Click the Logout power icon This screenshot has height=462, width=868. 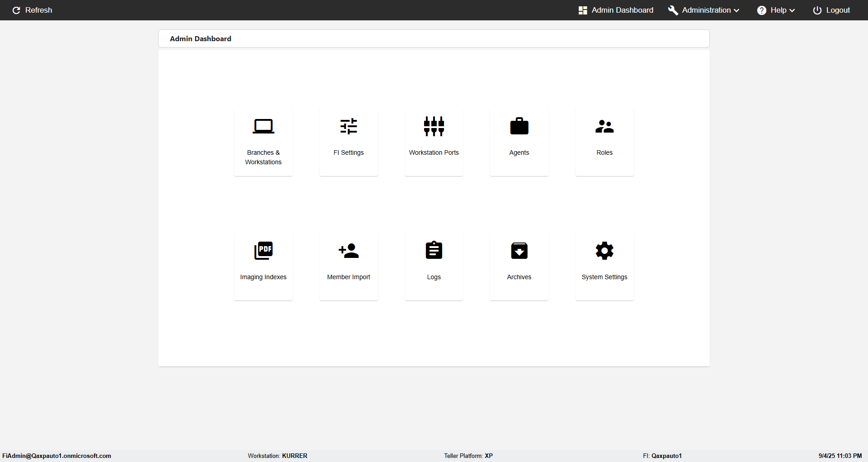(x=817, y=10)
